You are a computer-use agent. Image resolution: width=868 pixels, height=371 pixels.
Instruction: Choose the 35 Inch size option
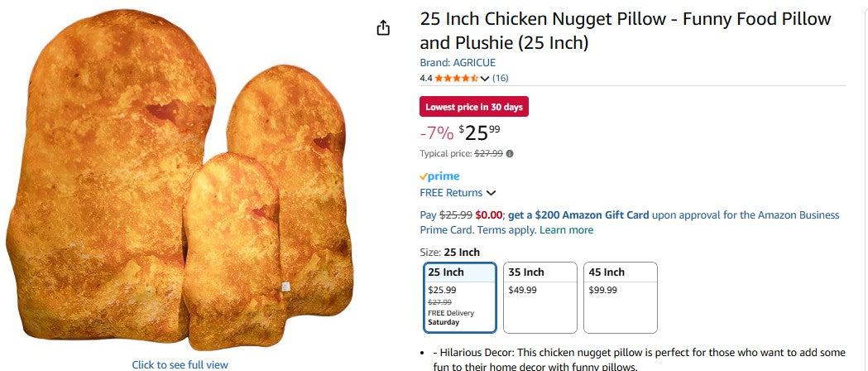pyautogui.click(x=540, y=296)
